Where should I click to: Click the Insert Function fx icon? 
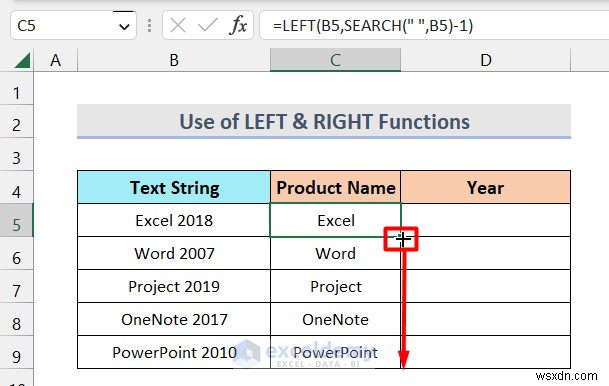click(x=238, y=26)
